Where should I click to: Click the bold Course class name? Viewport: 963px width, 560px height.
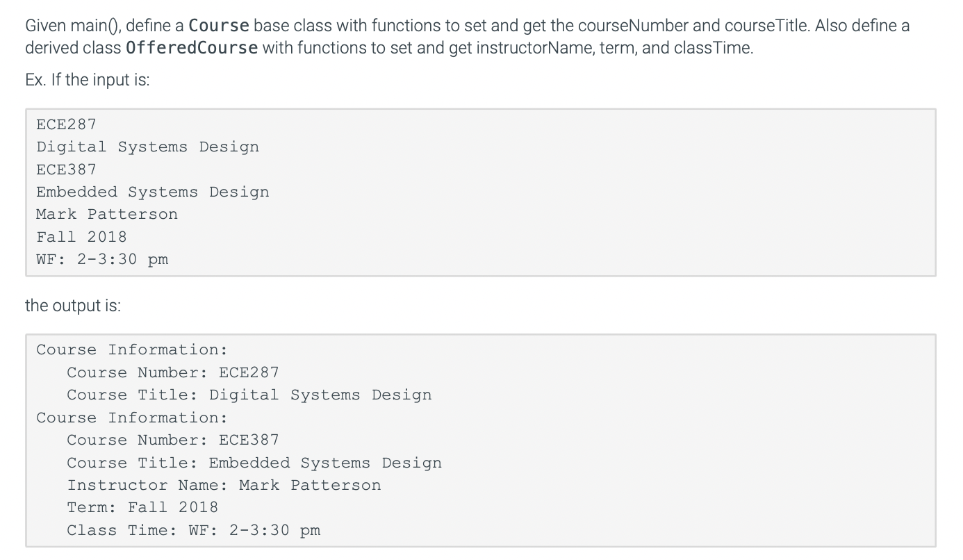point(219,26)
